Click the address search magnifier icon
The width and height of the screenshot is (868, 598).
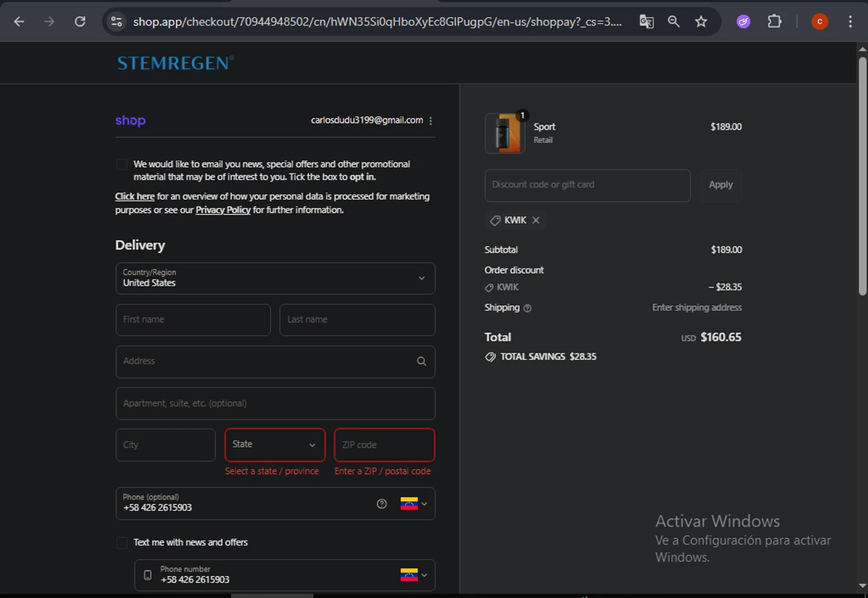[421, 361]
